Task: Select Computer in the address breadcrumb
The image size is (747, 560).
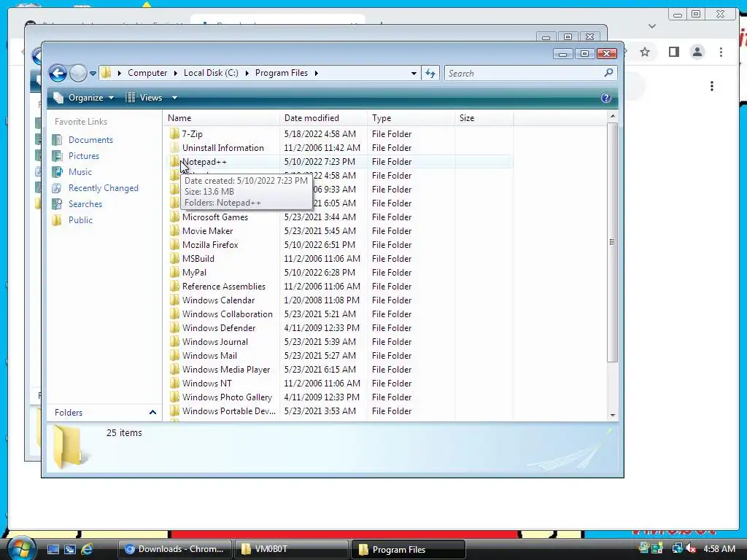Action: coord(147,73)
